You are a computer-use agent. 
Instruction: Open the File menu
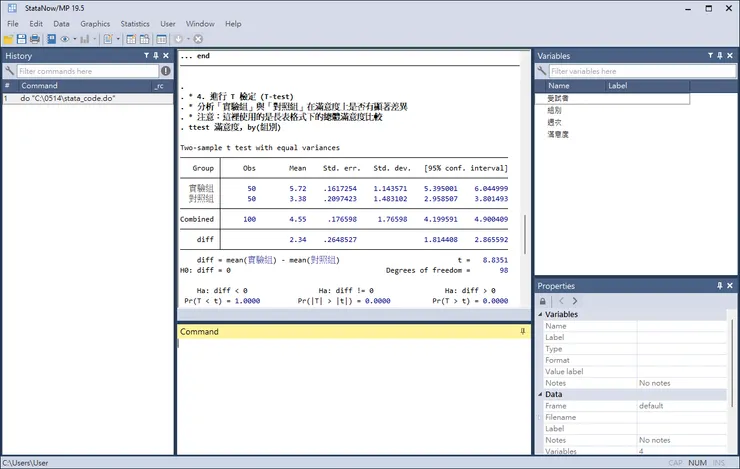point(13,24)
